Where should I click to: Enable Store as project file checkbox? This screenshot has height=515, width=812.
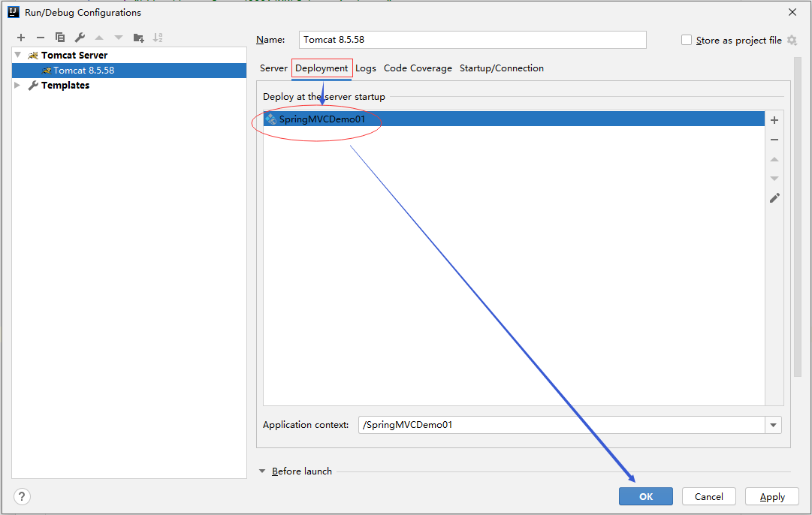tap(686, 41)
